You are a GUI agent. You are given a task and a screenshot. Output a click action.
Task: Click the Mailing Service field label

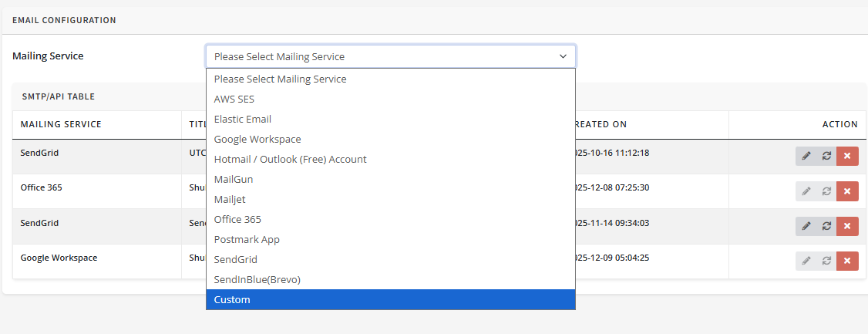point(48,56)
